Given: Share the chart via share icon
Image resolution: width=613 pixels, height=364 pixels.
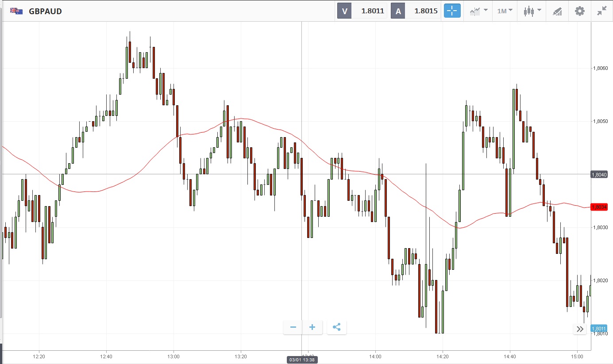Looking at the screenshot, I should click(x=336, y=327).
